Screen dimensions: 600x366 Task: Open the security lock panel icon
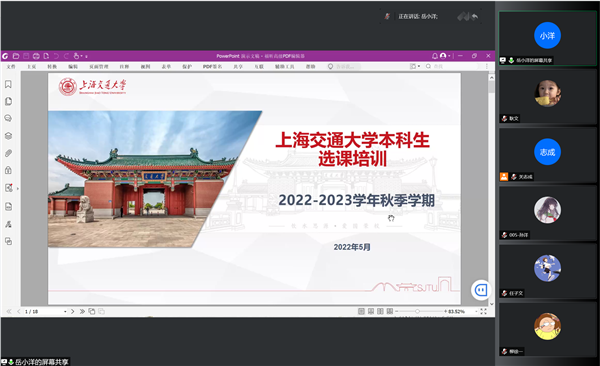click(x=8, y=170)
